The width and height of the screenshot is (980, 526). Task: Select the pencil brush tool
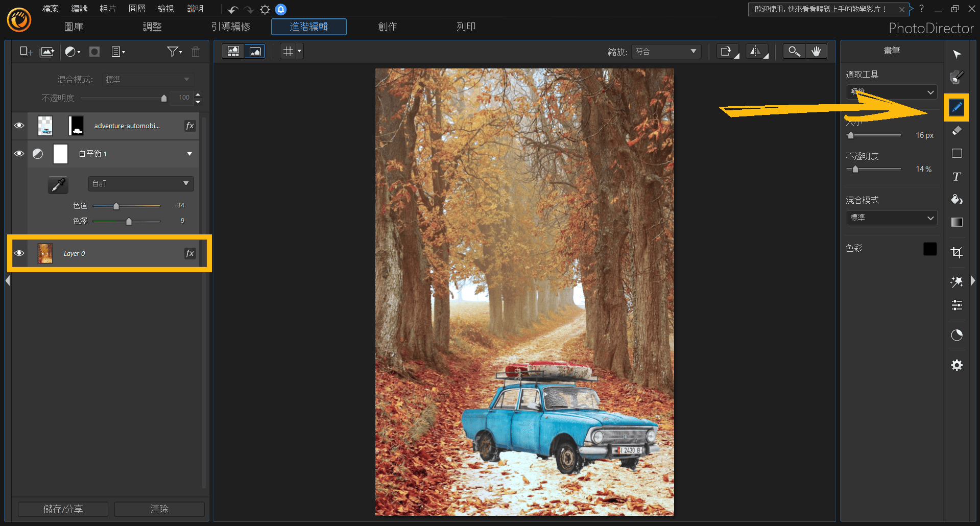tap(957, 107)
